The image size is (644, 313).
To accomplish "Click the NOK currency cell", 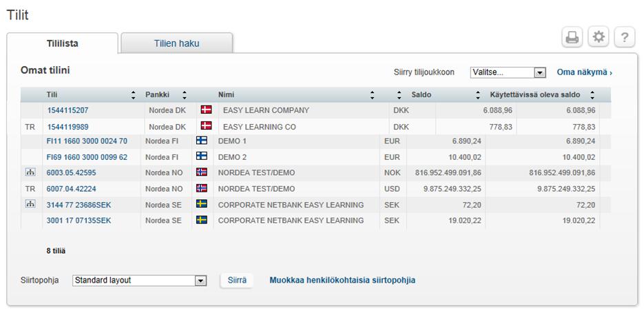I will tap(392, 173).
